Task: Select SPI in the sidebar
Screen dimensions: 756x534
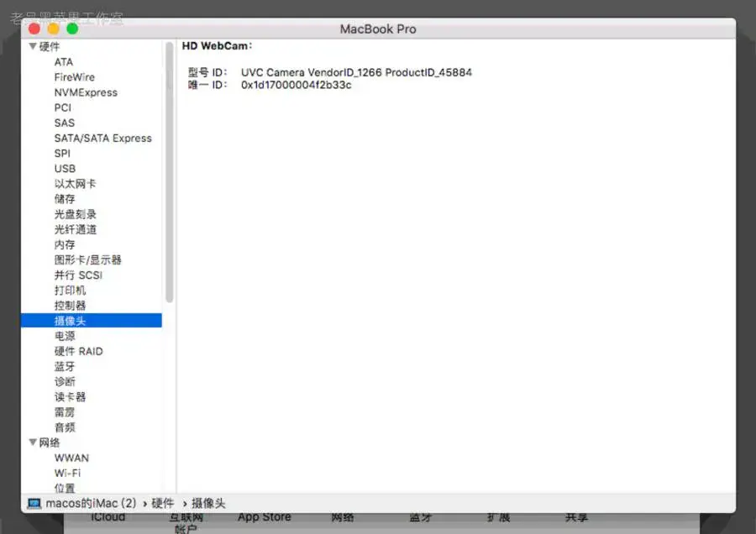Action: 62,154
